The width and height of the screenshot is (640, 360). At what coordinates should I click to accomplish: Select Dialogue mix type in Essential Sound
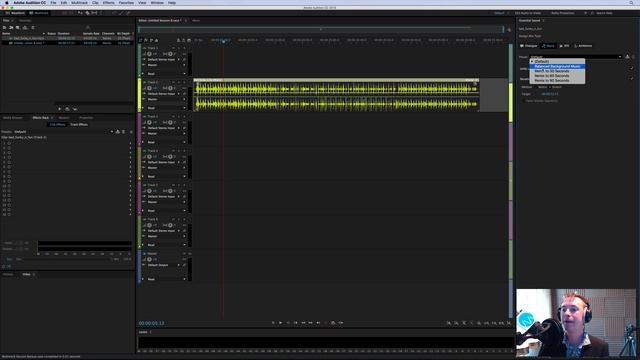tap(529, 46)
